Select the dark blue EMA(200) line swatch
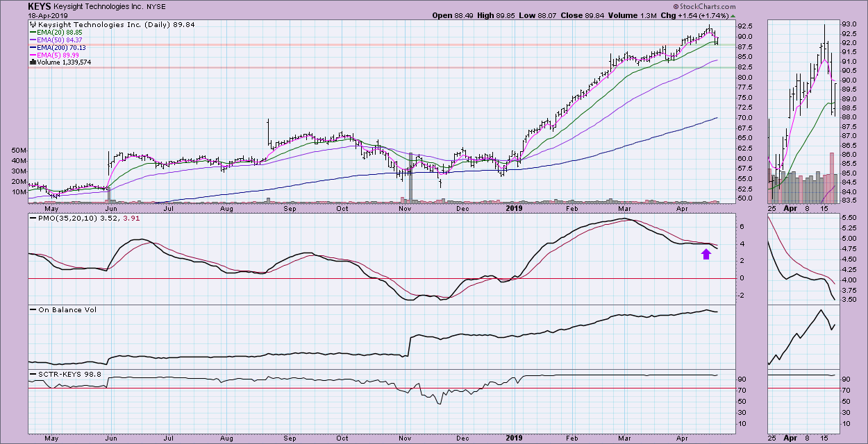The height and width of the screenshot is (444, 868). click(x=33, y=47)
